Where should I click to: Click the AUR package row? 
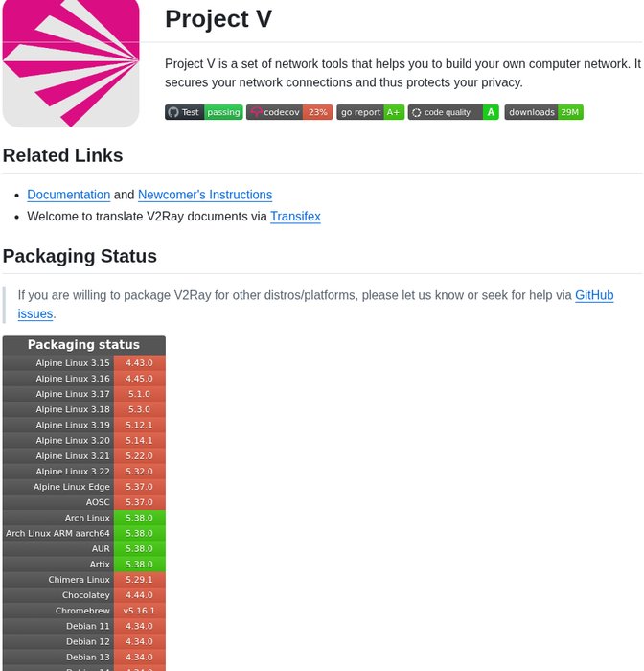[x=83, y=548]
